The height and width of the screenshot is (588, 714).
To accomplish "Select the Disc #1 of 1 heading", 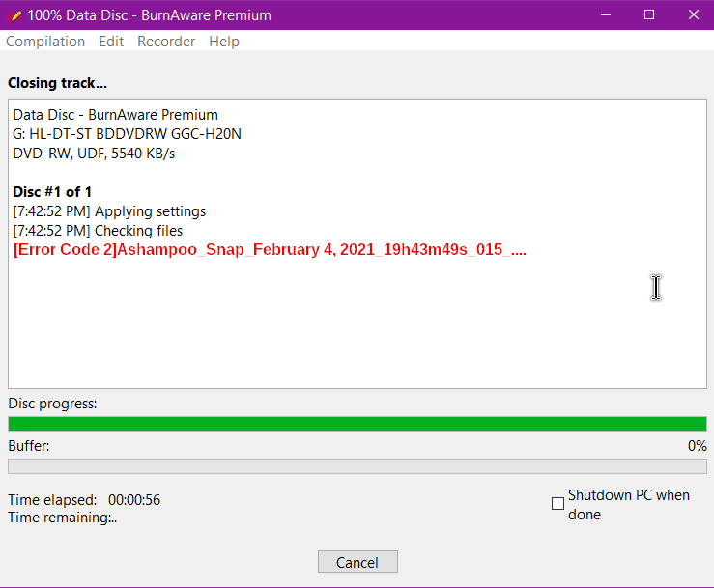I will tap(52, 192).
